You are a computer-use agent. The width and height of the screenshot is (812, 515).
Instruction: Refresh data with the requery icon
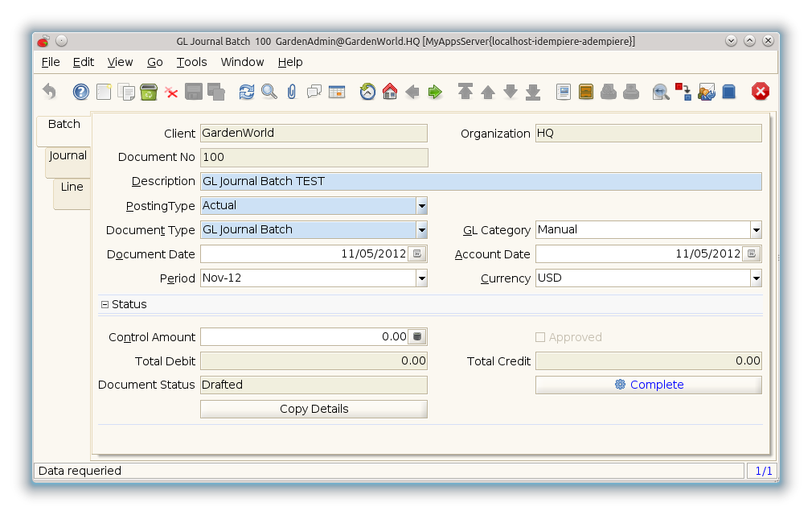(x=247, y=92)
